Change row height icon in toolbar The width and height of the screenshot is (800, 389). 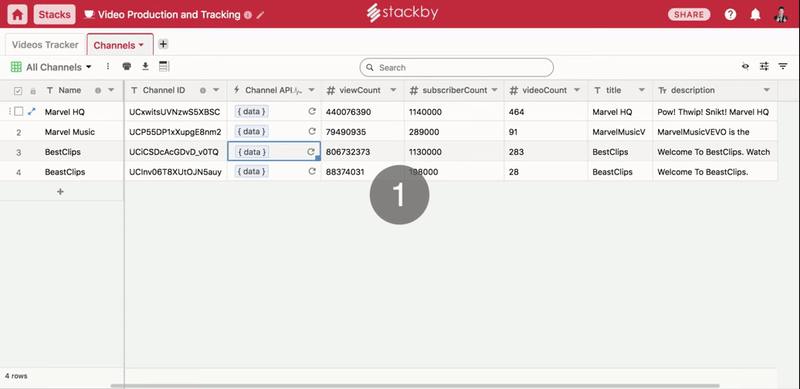pyautogui.click(x=164, y=66)
